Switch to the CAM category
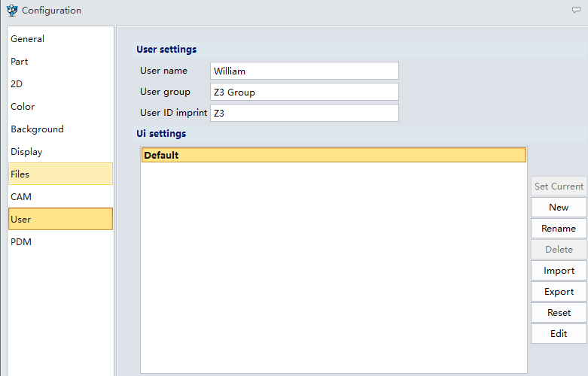This screenshot has width=588, height=376. pos(60,196)
